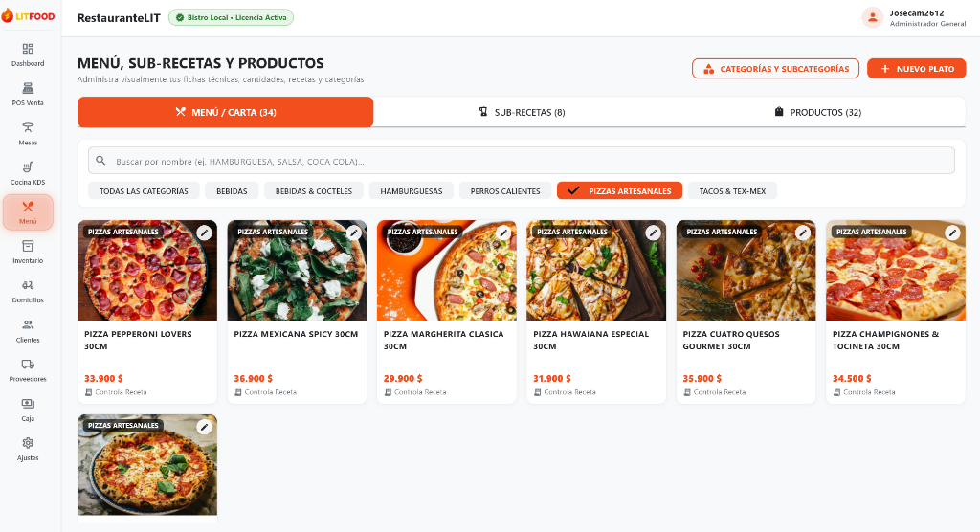Open Ajustes settings in the sidebar
Image resolution: width=980 pixels, height=532 pixels.
point(28,449)
